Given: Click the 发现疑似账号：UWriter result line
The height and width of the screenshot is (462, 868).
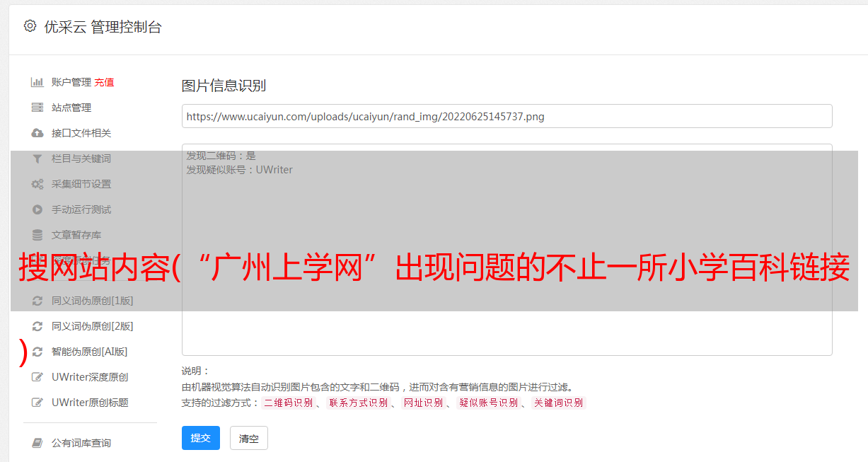Looking at the screenshot, I should click(240, 170).
